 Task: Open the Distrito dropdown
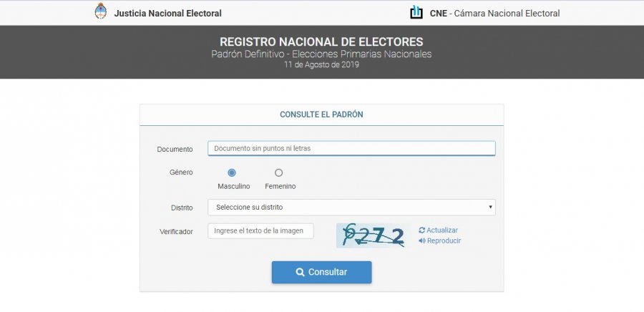(351, 208)
